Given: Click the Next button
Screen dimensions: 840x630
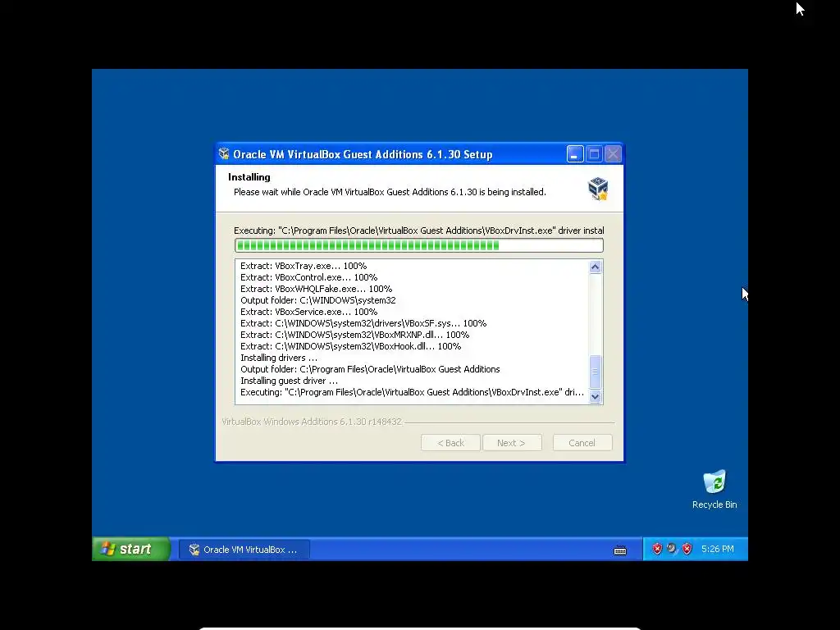Looking at the screenshot, I should (512, 443).
